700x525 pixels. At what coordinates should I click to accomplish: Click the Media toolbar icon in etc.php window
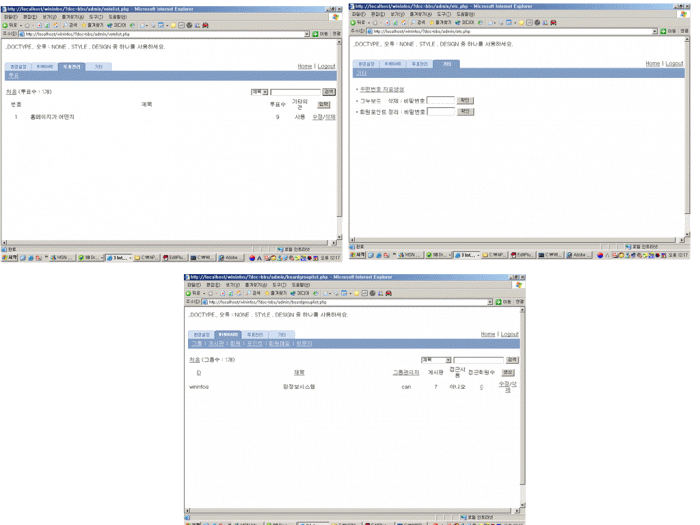tap(464, 23)
